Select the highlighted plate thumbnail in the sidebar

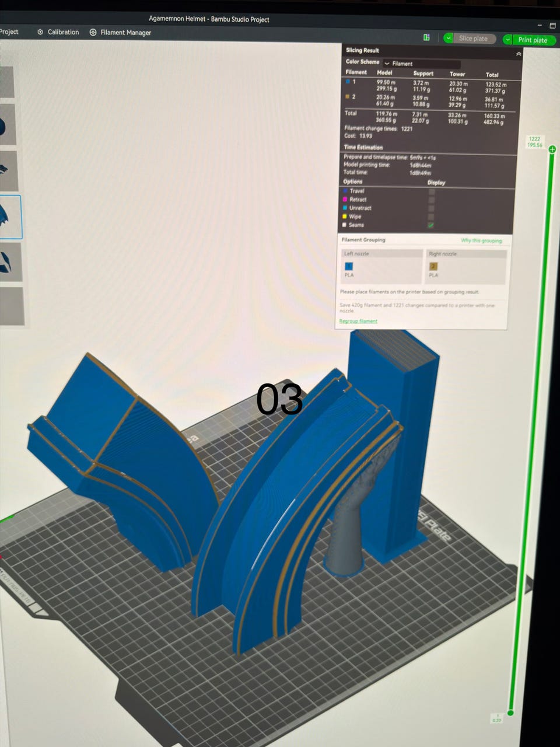(x=10, y=217)
